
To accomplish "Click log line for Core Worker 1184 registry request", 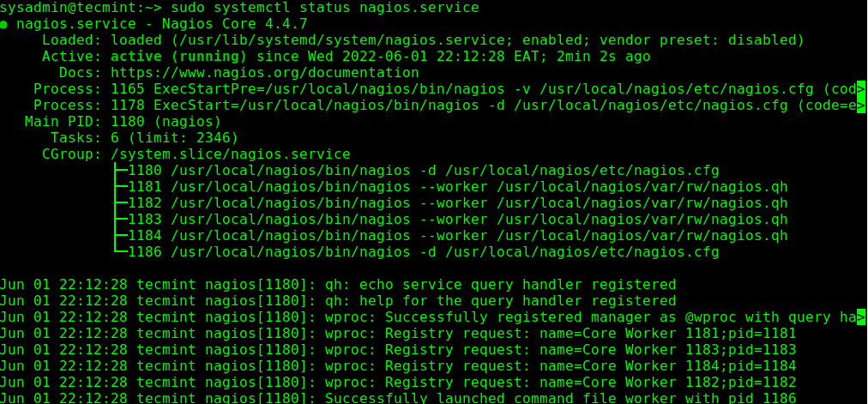I will pos(398,366).
